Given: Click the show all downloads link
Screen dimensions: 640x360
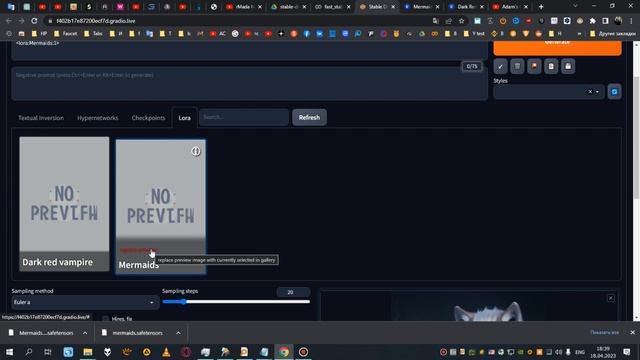Looking at the screenshot, I should click(x=604, y=333).
